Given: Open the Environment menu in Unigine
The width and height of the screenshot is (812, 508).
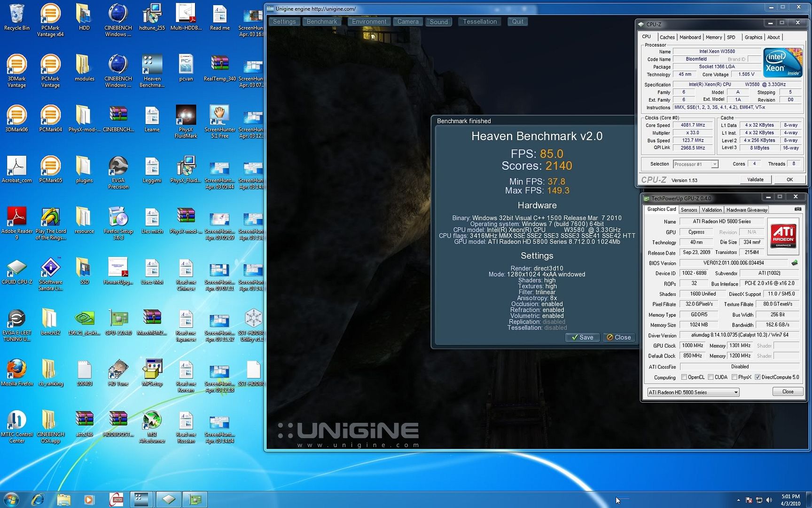Looking at the screenshot, I should point(369,22).
